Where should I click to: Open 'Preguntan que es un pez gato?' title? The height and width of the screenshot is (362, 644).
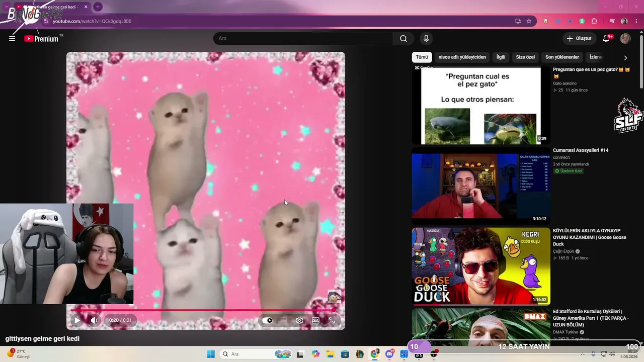point(591,72)
